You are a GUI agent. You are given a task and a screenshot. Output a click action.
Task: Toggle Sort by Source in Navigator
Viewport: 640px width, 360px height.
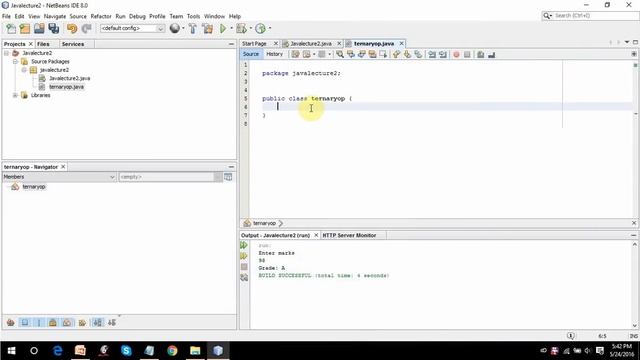click(x=112, y=322)
